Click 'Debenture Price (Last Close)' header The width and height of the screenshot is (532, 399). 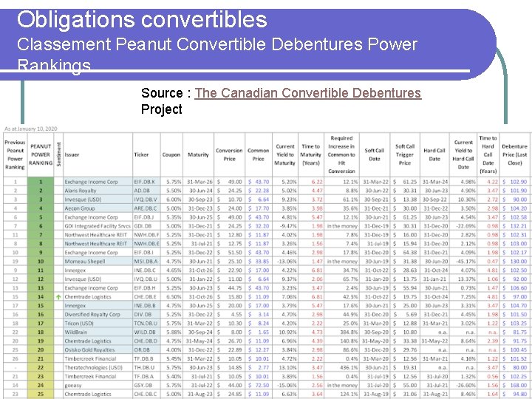515,154
